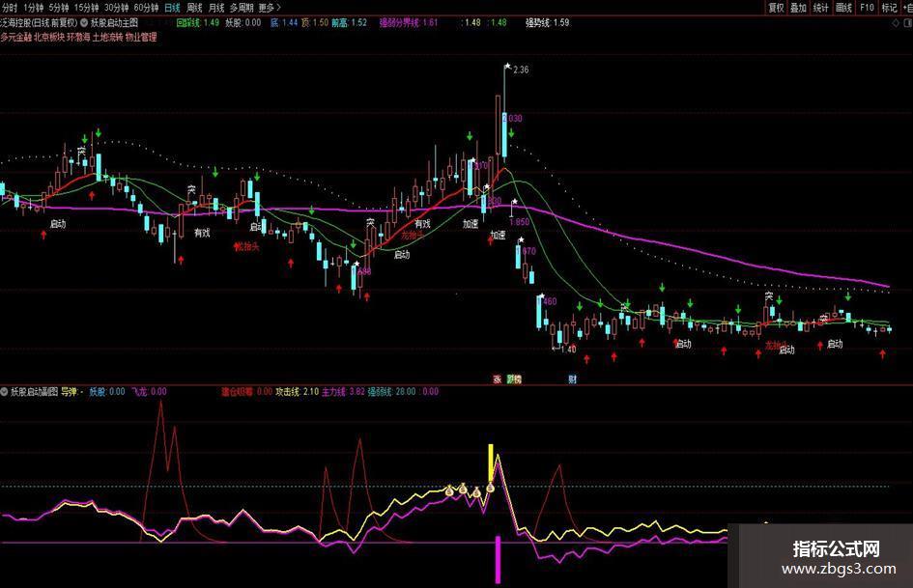This screenshot has height=588, width=913.
Task: Click the panel layout icon at chart top-right
Action: (x=907, y=23)
